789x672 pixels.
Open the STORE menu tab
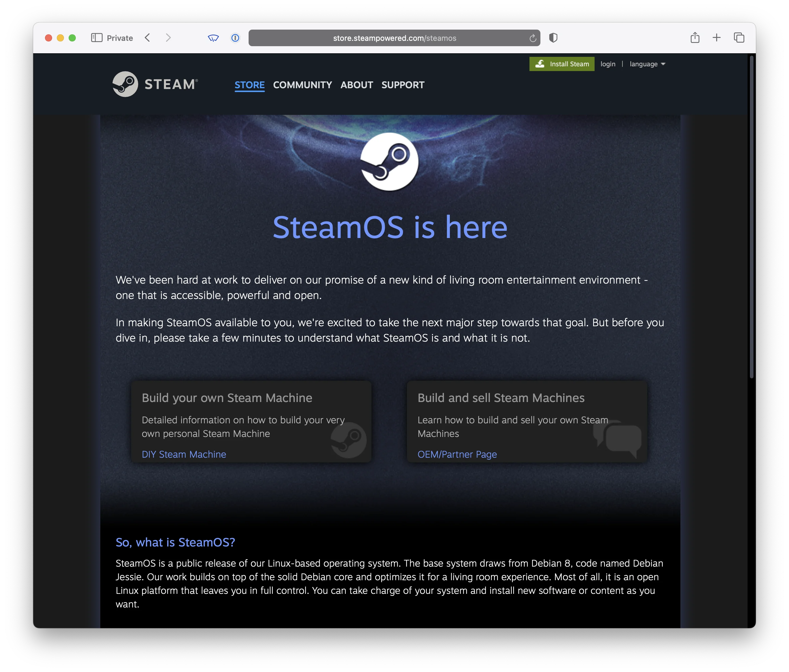(249, 85)
